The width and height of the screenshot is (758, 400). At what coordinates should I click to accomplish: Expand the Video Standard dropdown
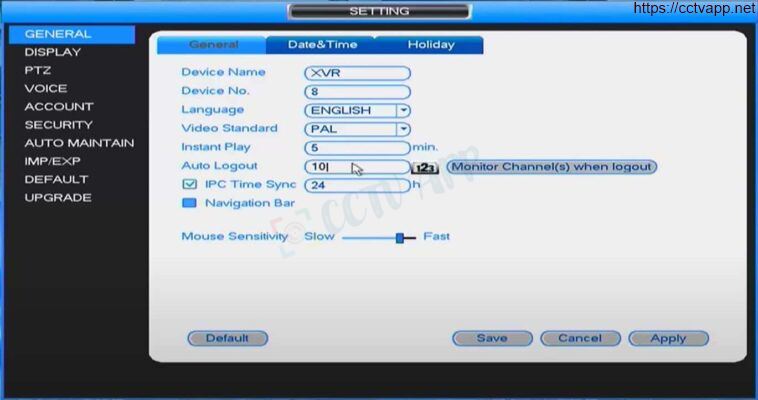pos(403,129)
